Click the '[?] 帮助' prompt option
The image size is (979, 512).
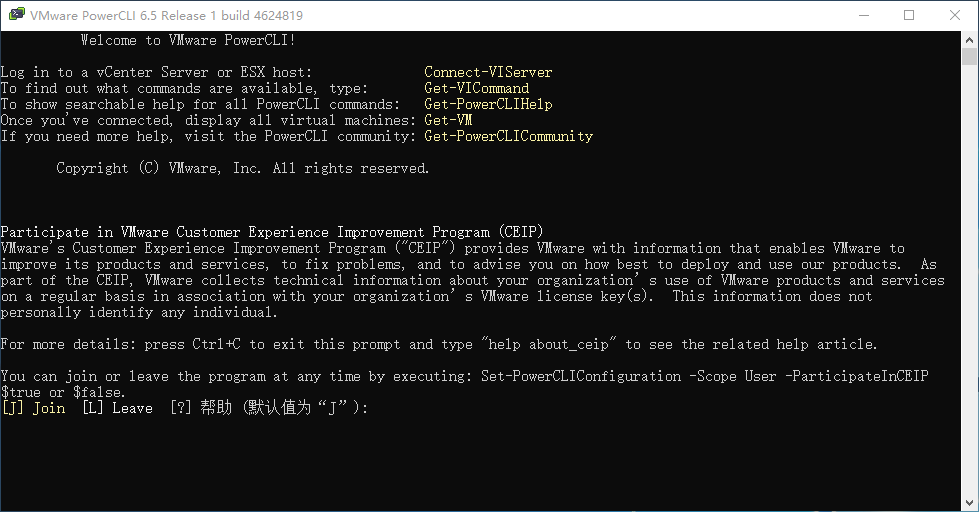(201, 408)
